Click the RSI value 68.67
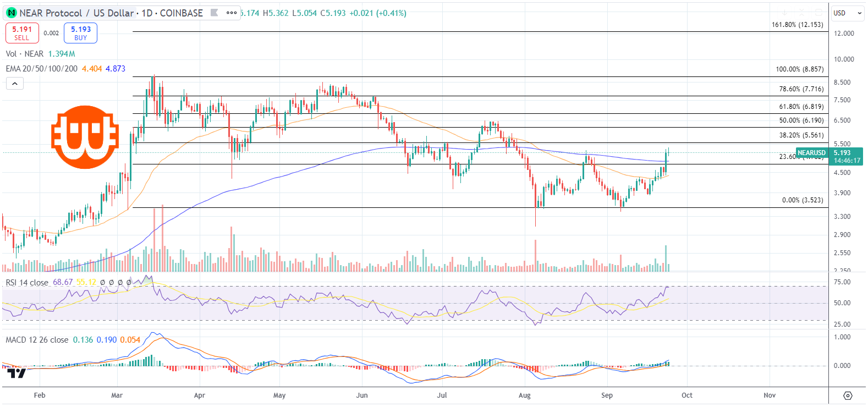The image size is (868, 407). click(x=63, y=282)
